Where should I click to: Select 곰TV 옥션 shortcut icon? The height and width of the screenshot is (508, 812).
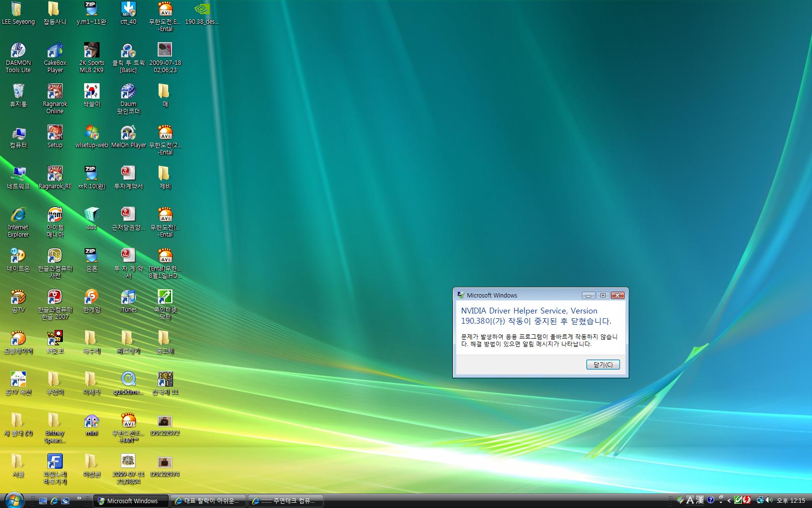[x=18, y=383]
